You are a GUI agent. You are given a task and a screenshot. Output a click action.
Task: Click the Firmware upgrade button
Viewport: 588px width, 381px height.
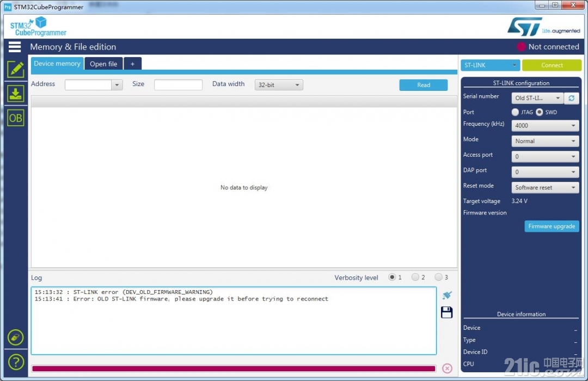(552, 226)
